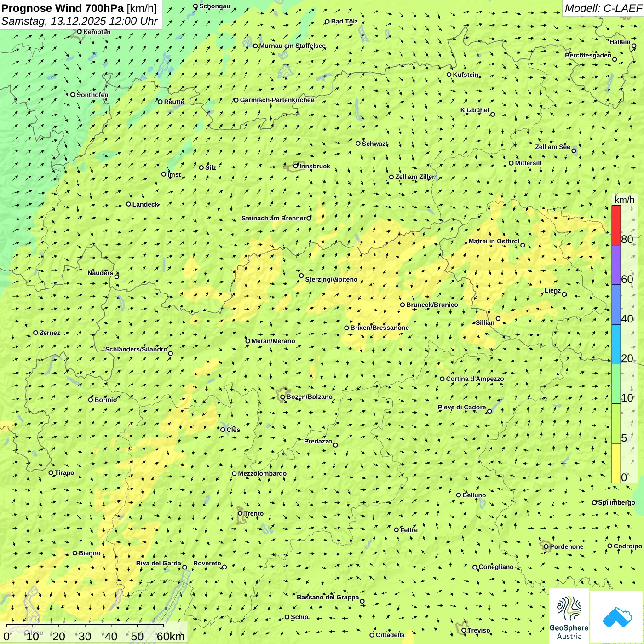Click the Belluno city marker

click(459, 495)
